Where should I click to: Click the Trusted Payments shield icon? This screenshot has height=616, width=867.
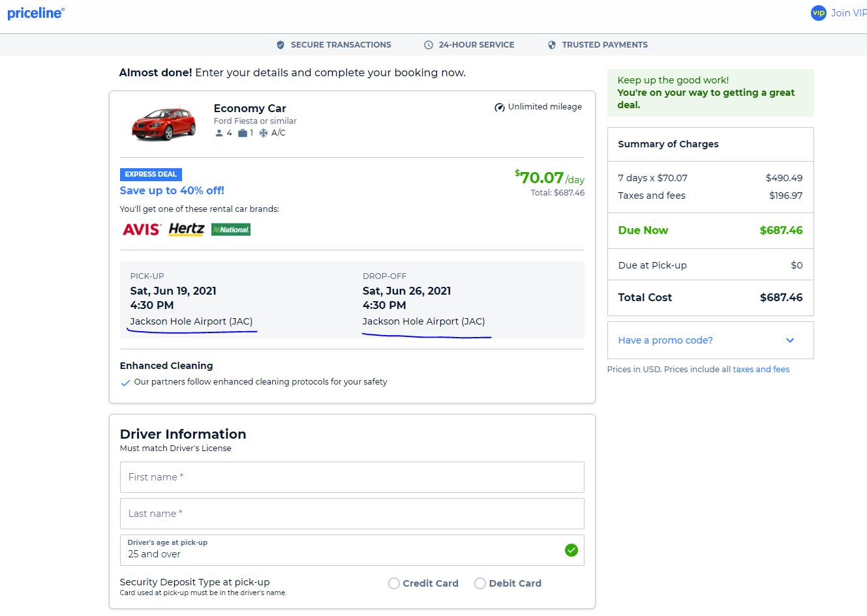[x=552, y=45]
